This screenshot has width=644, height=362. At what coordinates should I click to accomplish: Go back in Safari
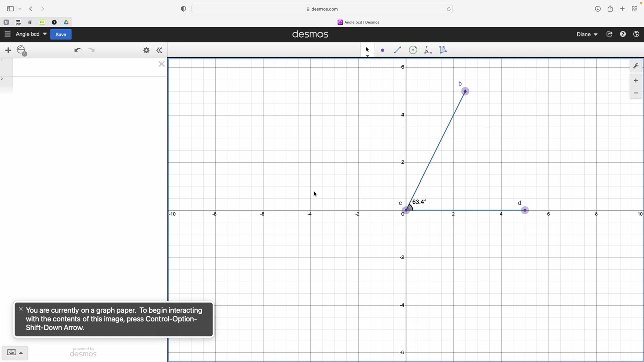pyautogui.click(x=31, y=9)
